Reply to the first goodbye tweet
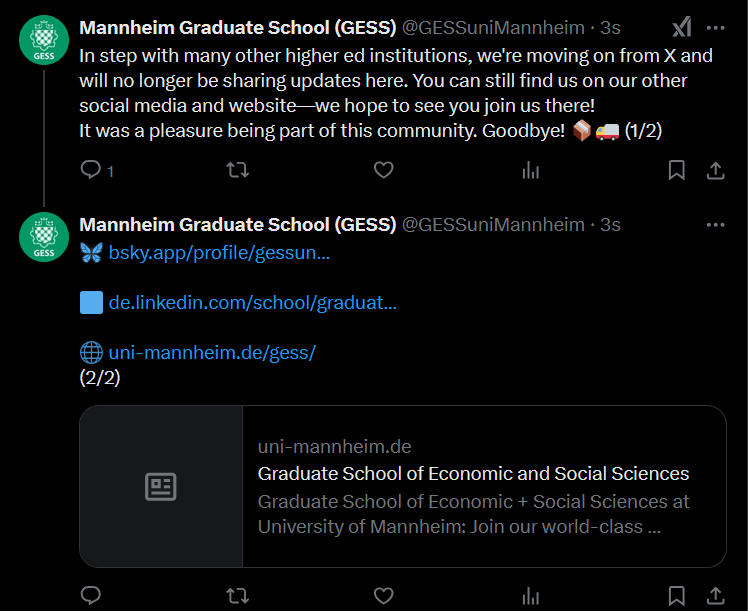The image size is (748, 611). tap(91, 171)
